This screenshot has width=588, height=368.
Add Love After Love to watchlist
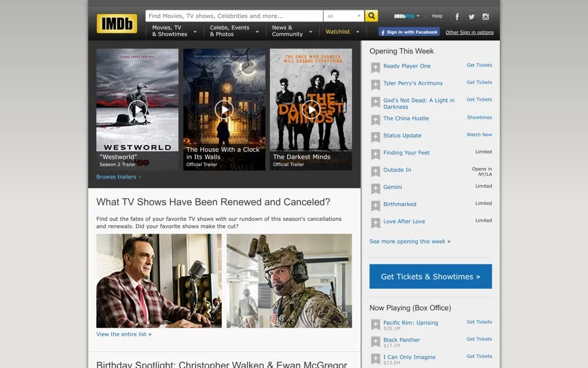(x=375, y=223)
